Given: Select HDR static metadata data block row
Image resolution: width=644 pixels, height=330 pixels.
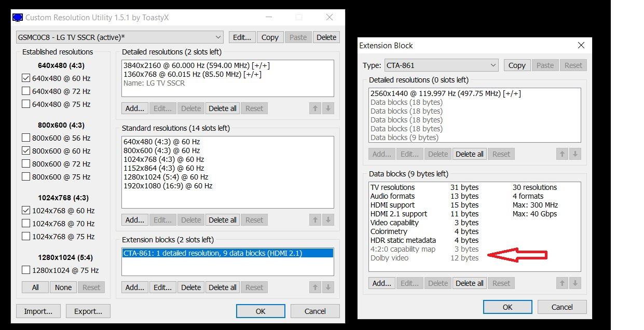Looking at the screenshot, I should click(475, 240).
